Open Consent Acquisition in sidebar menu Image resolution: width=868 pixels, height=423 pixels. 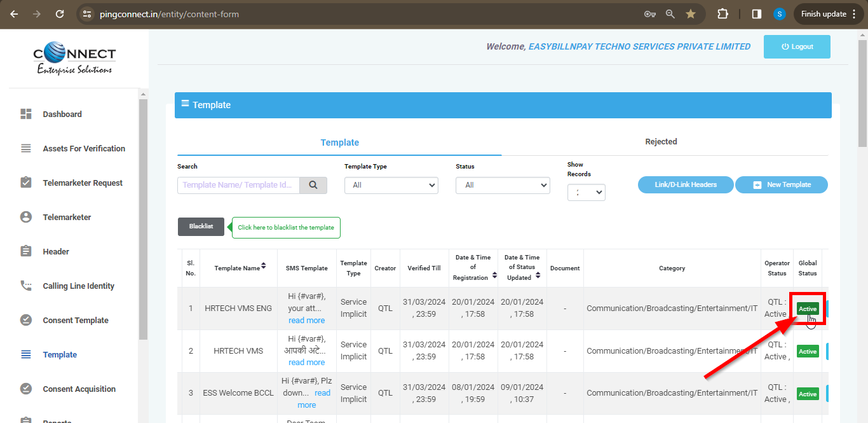click(x=79, y=389)
